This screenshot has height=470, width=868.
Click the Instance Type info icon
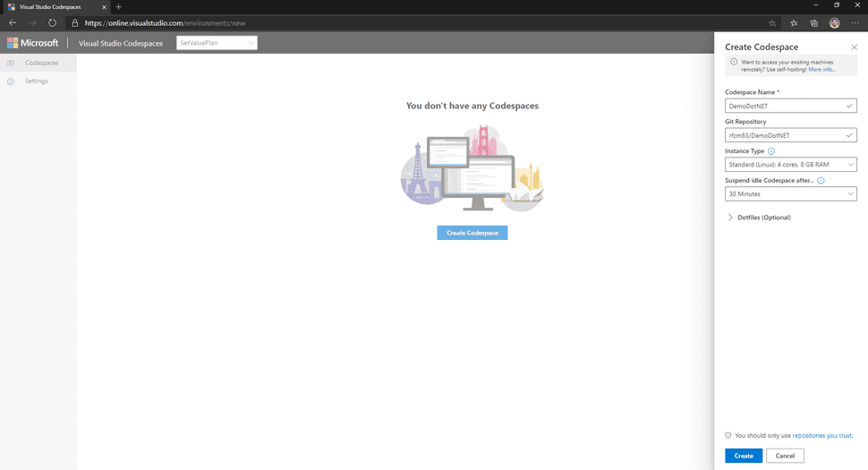pyautogui.click(x=771, y=151)
